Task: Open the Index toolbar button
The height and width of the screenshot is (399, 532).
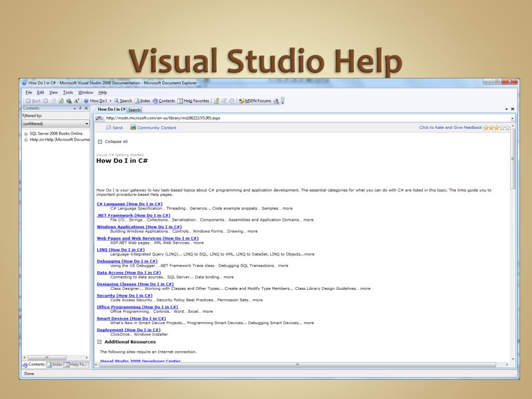Action: 142,101
